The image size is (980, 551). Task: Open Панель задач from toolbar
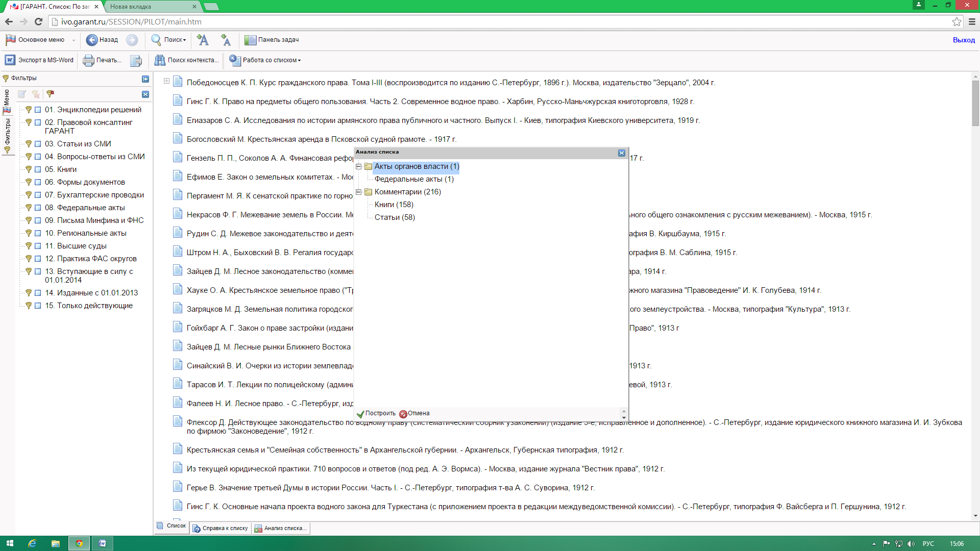(272, 40)
